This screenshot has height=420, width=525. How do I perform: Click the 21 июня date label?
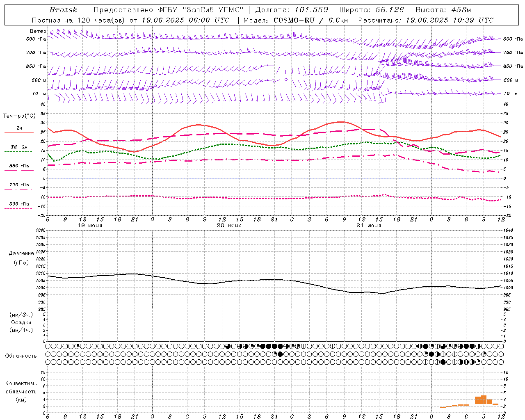[369, 226]
